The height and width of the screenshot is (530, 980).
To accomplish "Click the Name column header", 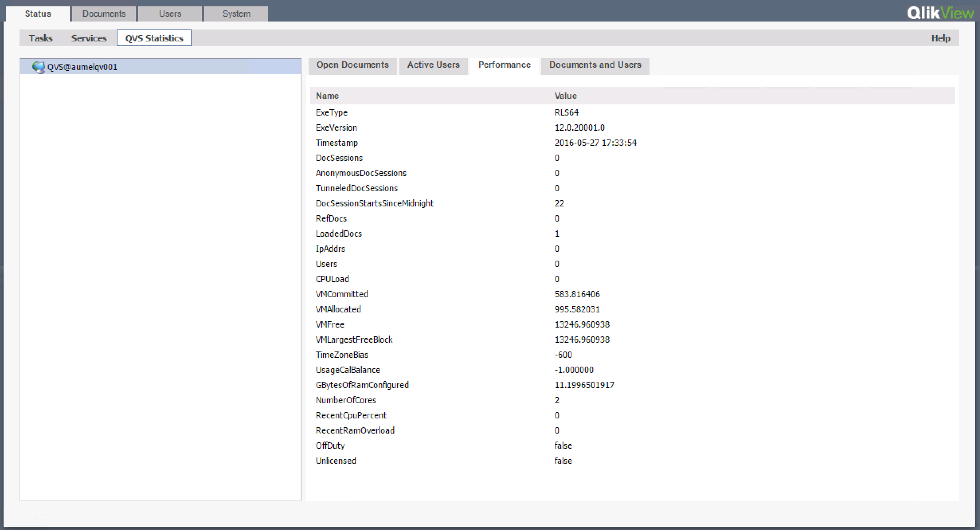I will click(x=327, y=96).
